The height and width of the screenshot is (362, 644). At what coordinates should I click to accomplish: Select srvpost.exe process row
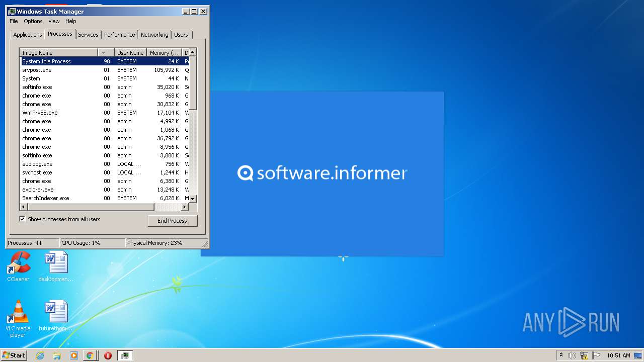pos(105,70)
